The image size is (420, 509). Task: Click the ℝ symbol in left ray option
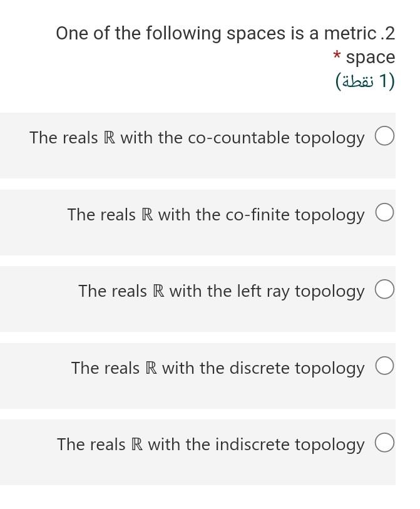(158, 291)
